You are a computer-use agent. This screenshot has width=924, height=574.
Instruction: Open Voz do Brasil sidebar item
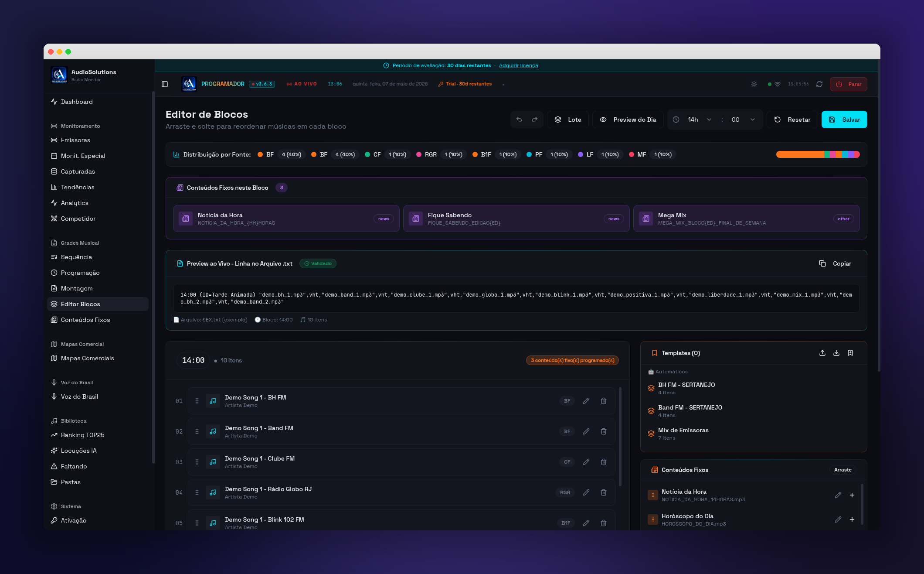tap(98, 396)
